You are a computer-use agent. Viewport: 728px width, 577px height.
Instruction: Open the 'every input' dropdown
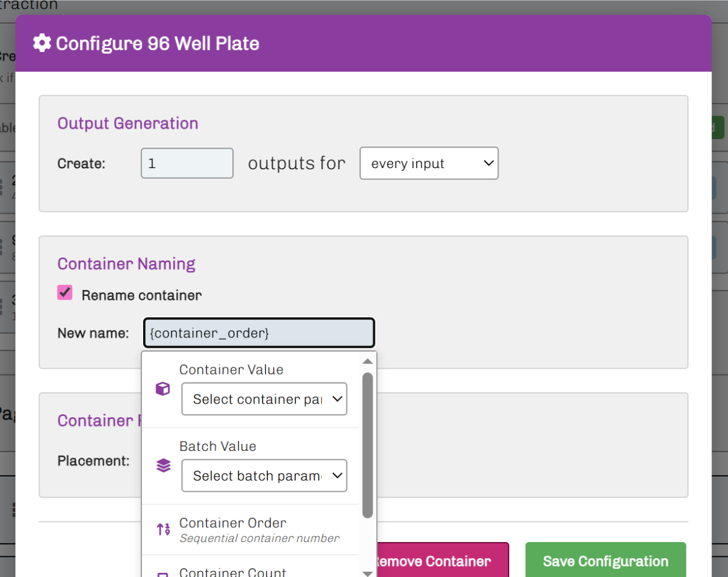click(x=429, y=163)
